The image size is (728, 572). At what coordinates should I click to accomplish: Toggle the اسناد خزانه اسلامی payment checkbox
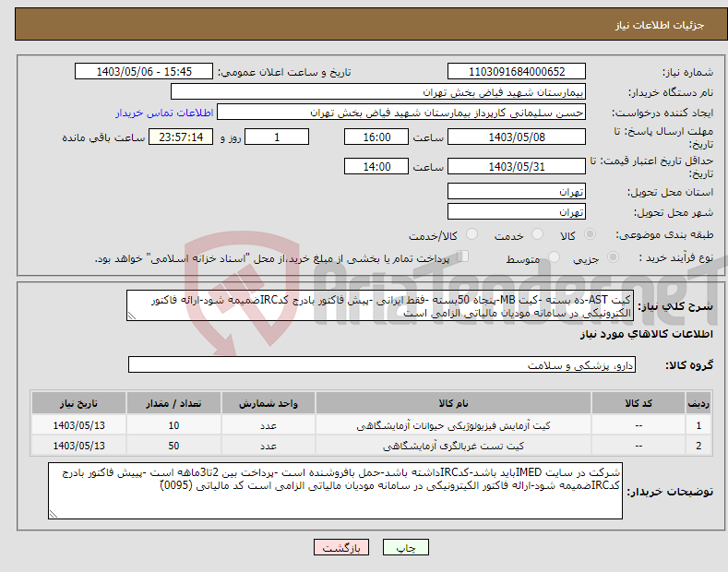[x=463, y=256]
